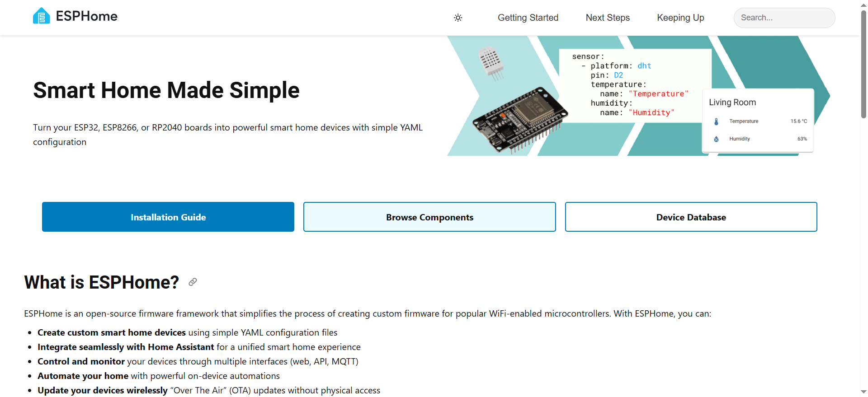Click the scrollbar down arrow
This screenshot has height=397, width=868.
click(x=863, y=392)
